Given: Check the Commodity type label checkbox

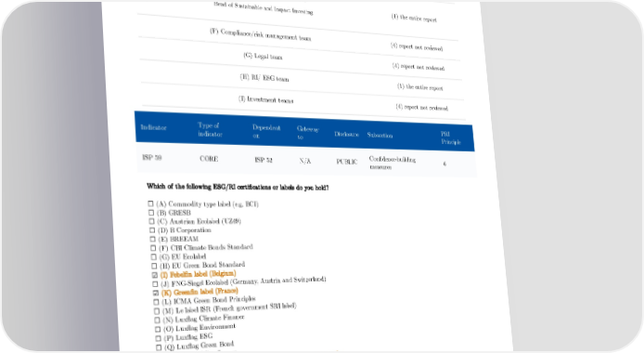Looking at the screenshot, I should tap(150, 203).
